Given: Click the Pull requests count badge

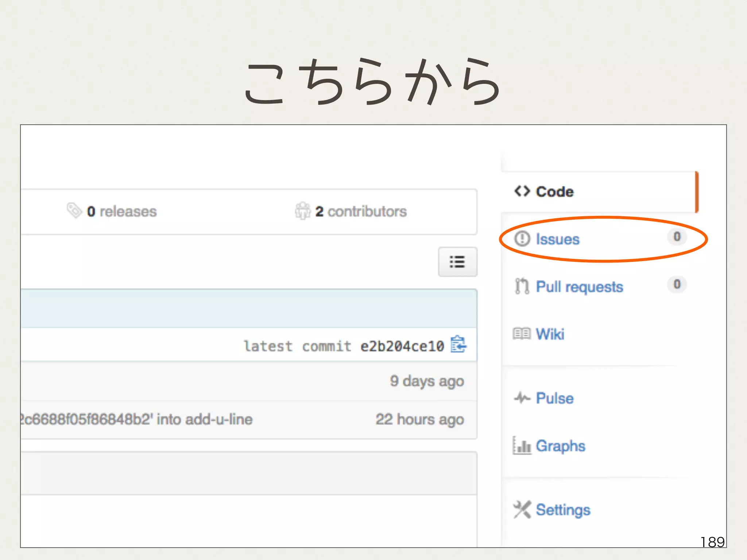Looking at the screenshot, I should [x=677, y=284].
